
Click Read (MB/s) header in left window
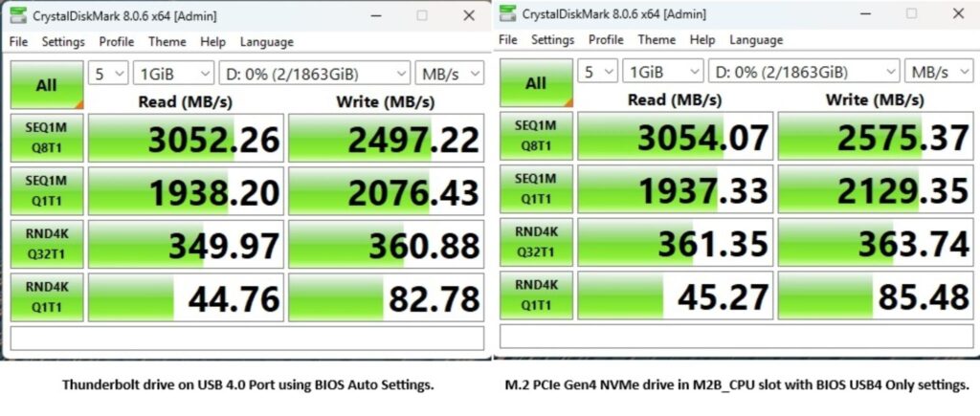click(185, 101)
